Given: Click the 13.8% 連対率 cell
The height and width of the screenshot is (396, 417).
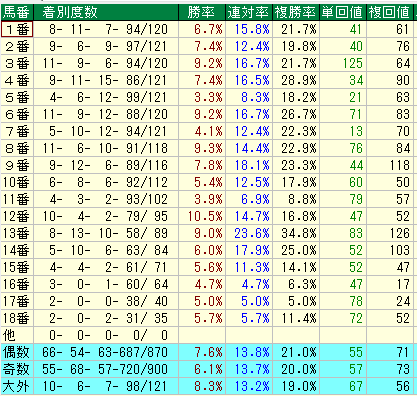Looking at the screenshot, I should [x=249, y=352].
